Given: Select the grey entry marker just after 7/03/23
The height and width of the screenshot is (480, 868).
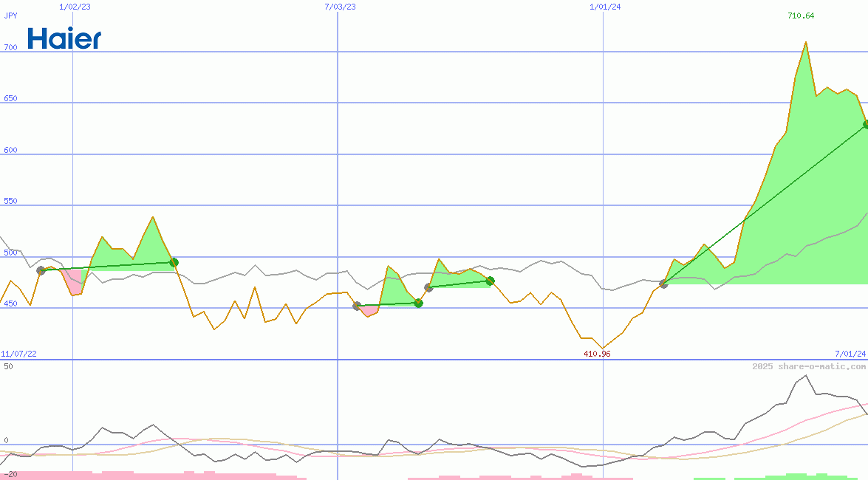Looking at the screenshot, I should 357,306.
